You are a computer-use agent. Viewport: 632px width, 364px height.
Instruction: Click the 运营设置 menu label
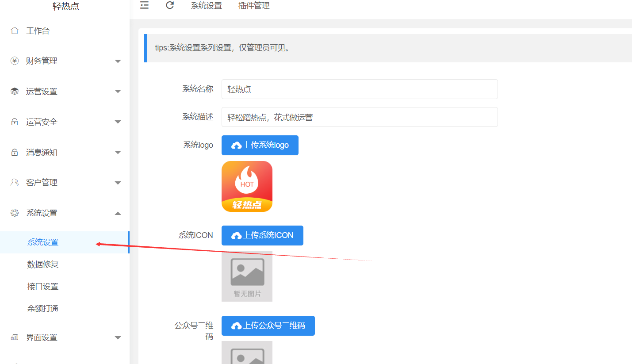coord(42,92)
